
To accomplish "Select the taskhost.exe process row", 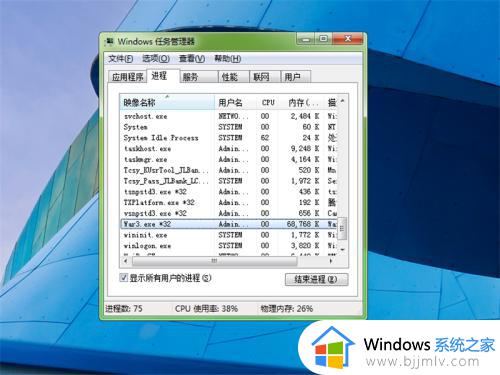I will click(x=229, y=149).
